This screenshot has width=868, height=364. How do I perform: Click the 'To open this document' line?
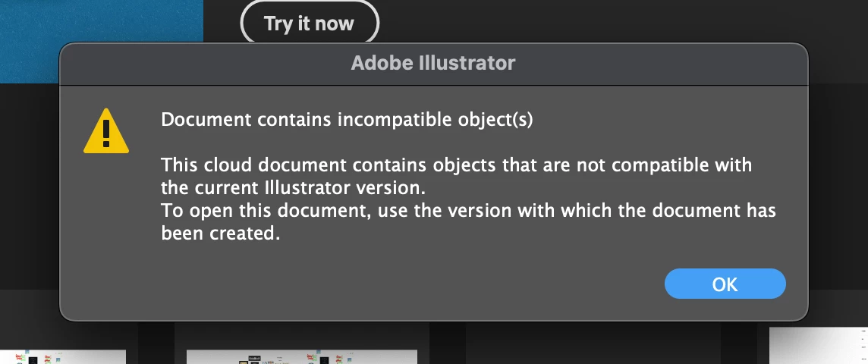pos(468,210)
